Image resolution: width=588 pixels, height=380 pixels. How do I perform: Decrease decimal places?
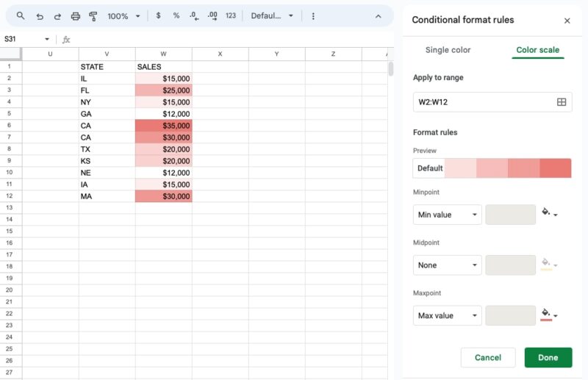pos(194,15)
